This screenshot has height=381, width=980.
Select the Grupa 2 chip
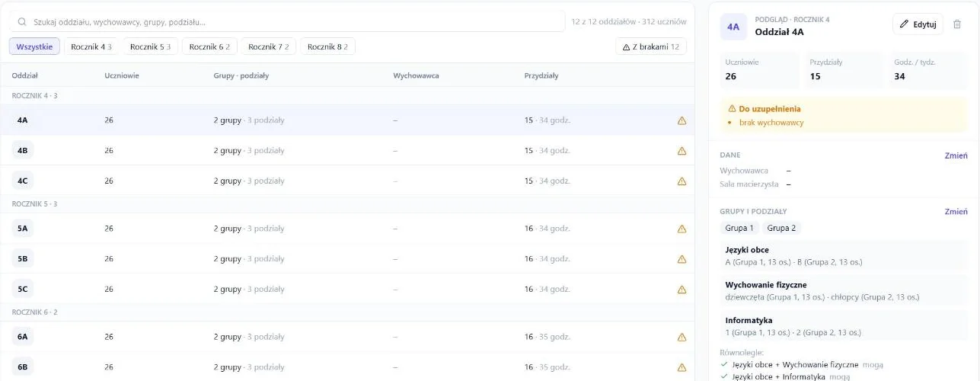pyautogui.click(x=781, y=228)
